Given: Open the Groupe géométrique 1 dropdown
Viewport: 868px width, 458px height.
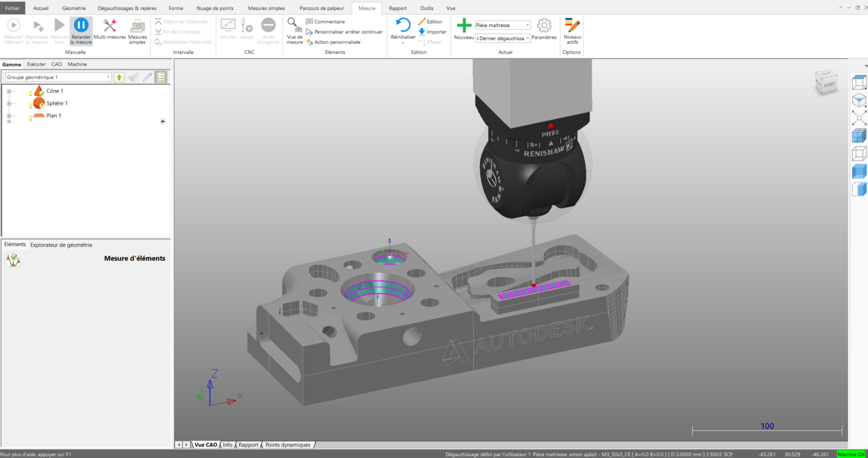Looking at the screenshot, I should pyautogui.click(x=108, y=77).
